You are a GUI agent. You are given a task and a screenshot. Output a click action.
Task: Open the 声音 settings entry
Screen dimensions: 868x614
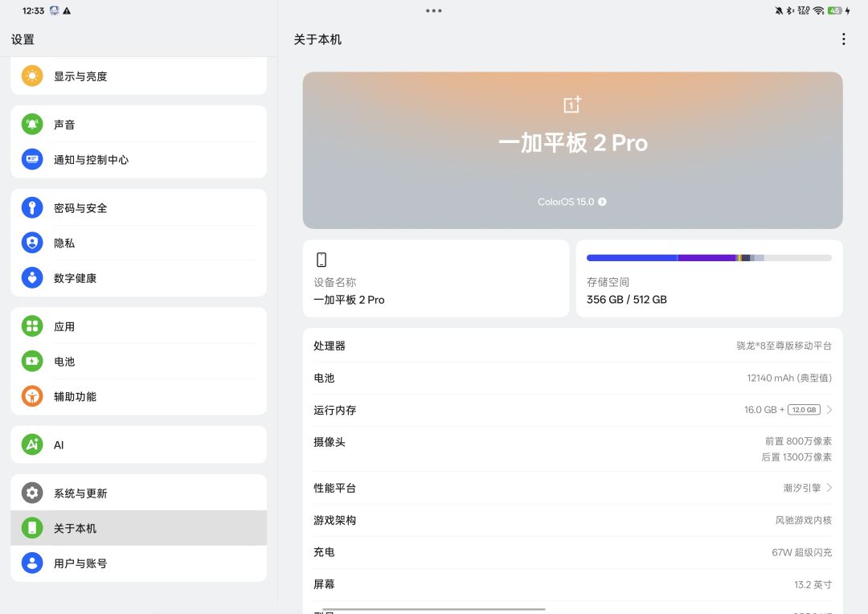tap(138, 124)
